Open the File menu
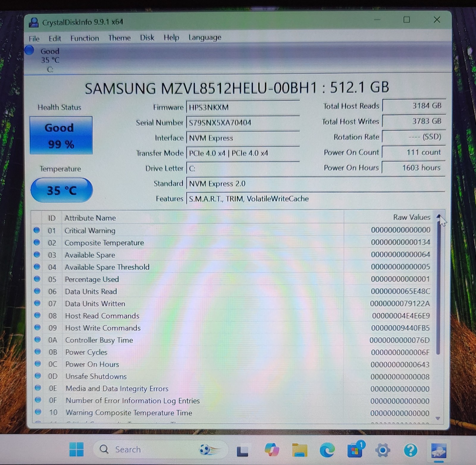Image resolution: width=476 pixels, height=465 pixels. (34, 39)
